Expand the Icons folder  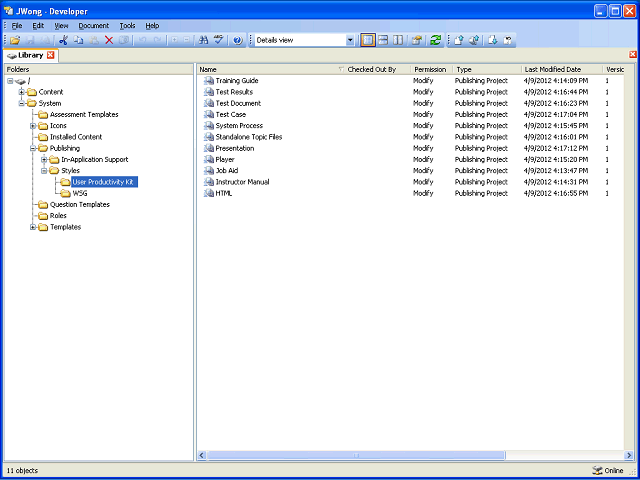[x=33, y=126]
